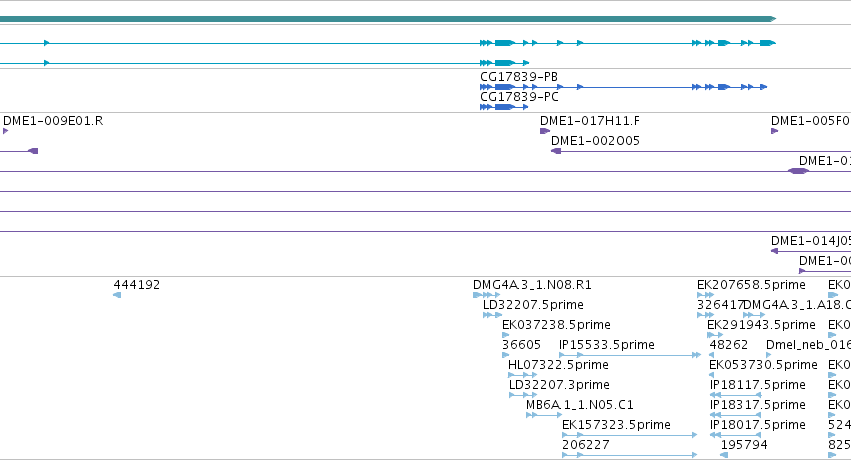Select the arrow glyph under EK037238.5prime

[x=506, y=335]
